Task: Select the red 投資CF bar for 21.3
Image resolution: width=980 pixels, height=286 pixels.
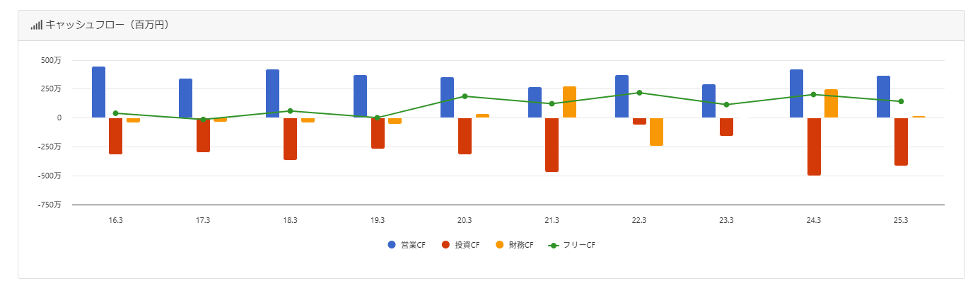Action: point(552,144)
